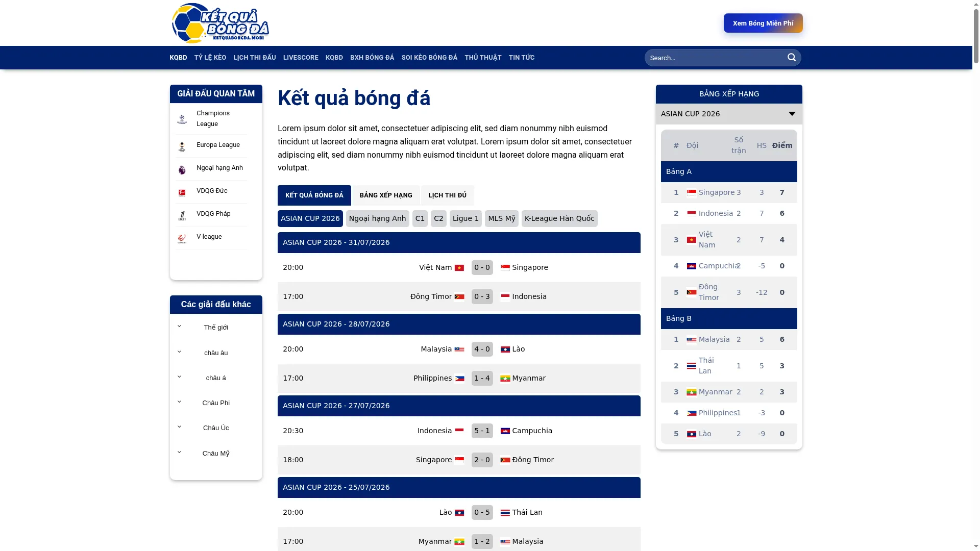Click Singapore flag in Bảng A standings

click(x=692, y=193)
